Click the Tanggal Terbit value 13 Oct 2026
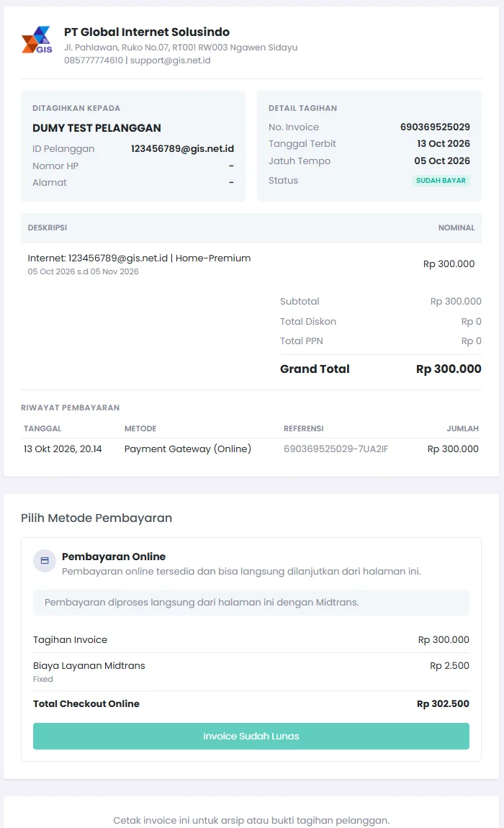The width and height of the screenshot is (504, 828). (444, 143)
